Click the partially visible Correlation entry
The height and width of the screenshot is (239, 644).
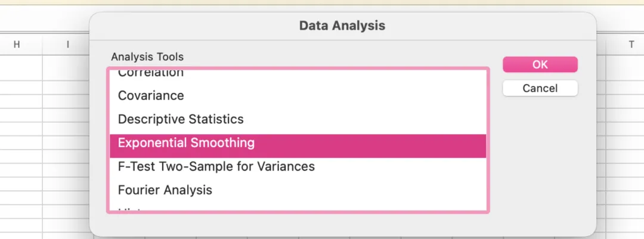click(150, 73)
